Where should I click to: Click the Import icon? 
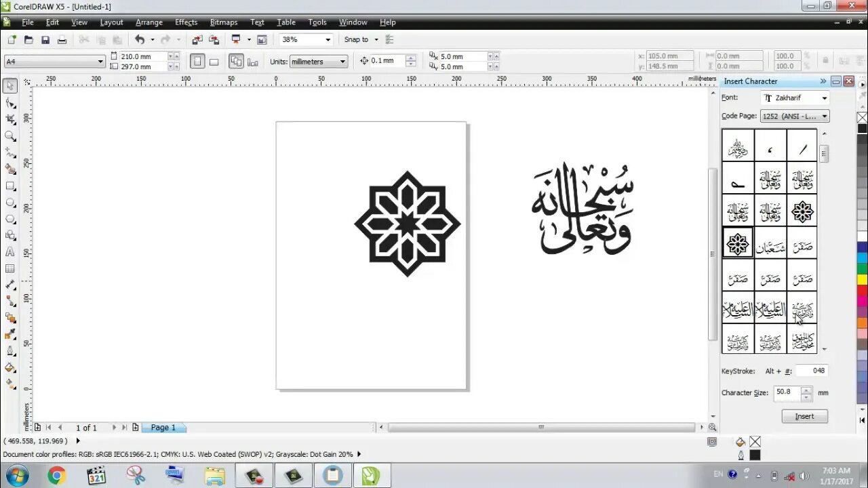[x=197, y=40]
